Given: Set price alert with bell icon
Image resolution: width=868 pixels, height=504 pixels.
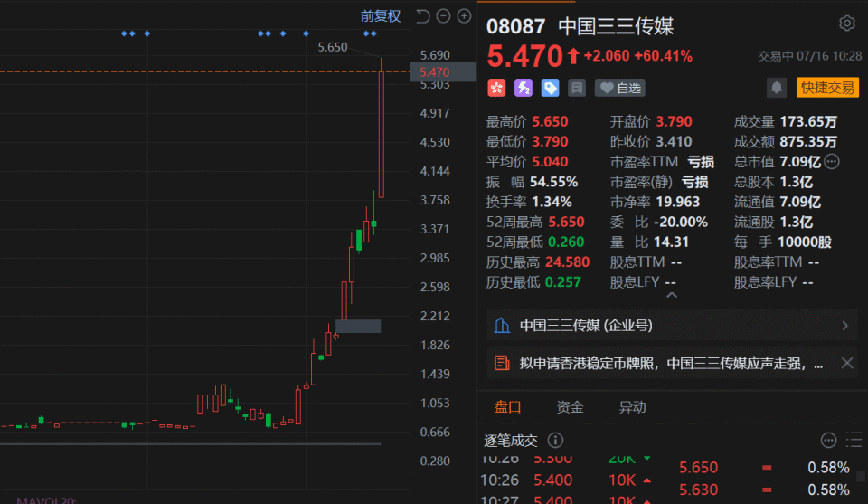Looking at the screenshot, I should pos(776,88).
